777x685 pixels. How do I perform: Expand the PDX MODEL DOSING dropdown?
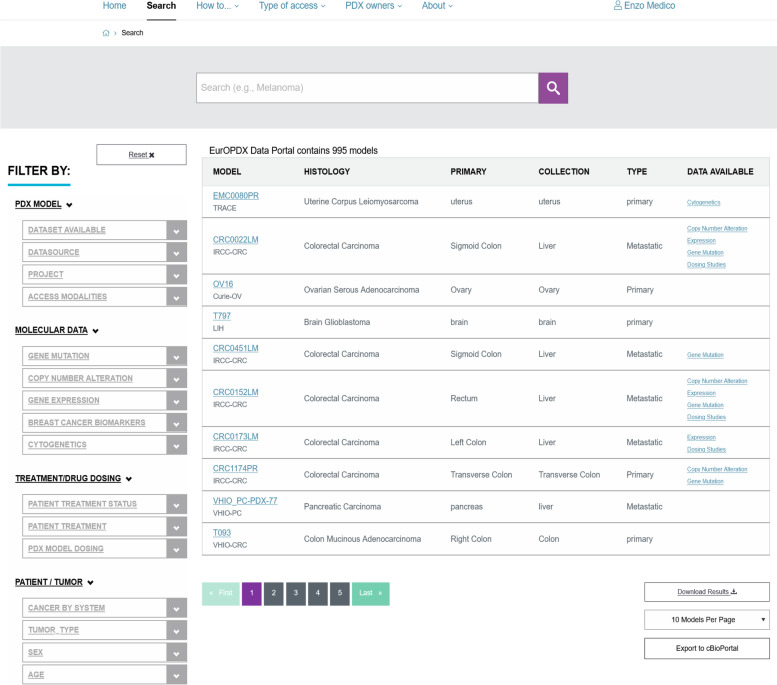pos(105,549)
